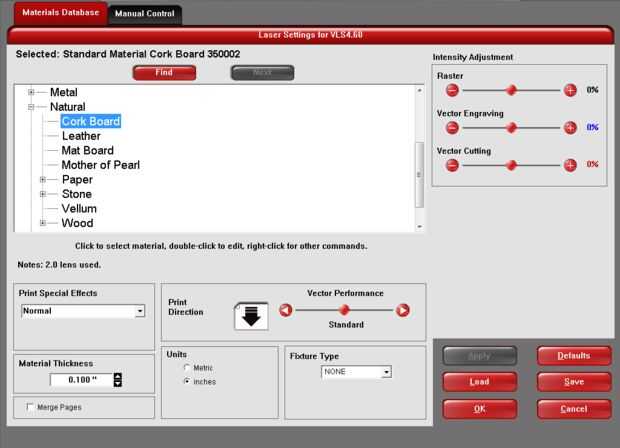This screenshot has width=620, height=448.
Task: Select the Paper tree item label
Action: tap(77, 180)
